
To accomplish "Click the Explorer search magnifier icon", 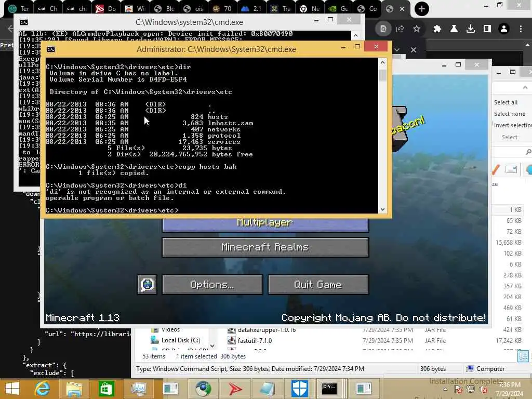I will pyautogui.click(x=528, y=152).
